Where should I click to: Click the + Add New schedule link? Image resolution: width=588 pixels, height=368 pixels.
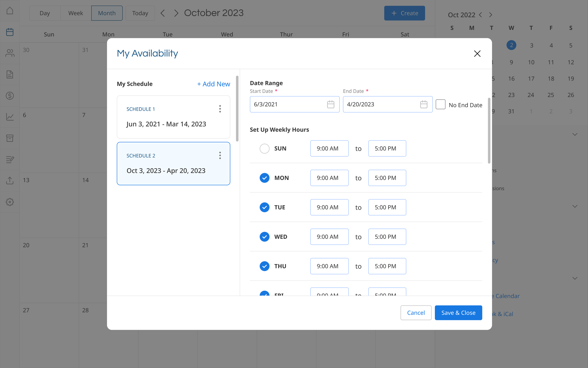coord(213,84)
